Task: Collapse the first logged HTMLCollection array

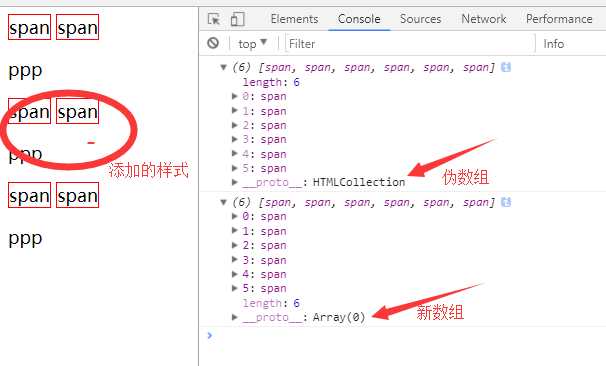Action: pos(223,67)
